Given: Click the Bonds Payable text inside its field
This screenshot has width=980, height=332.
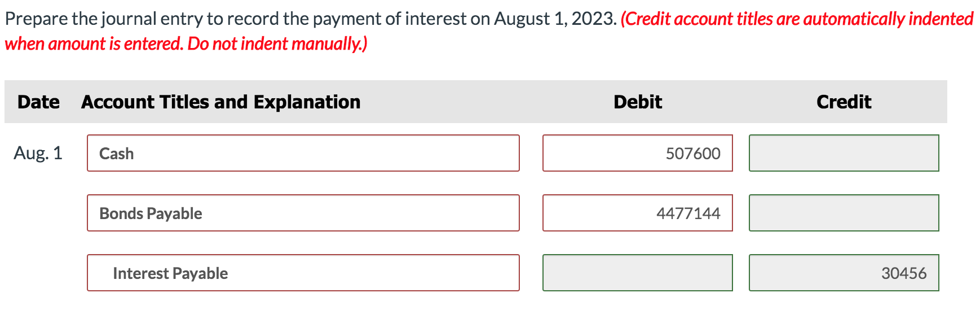Looking at the screenshot, I should point(150,213).
